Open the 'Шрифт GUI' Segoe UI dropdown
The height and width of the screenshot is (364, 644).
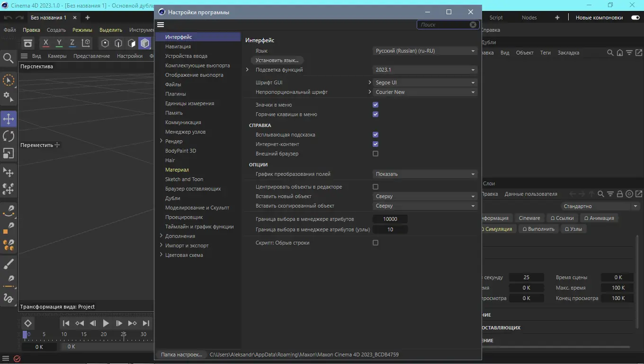click(x=425, y=82)
